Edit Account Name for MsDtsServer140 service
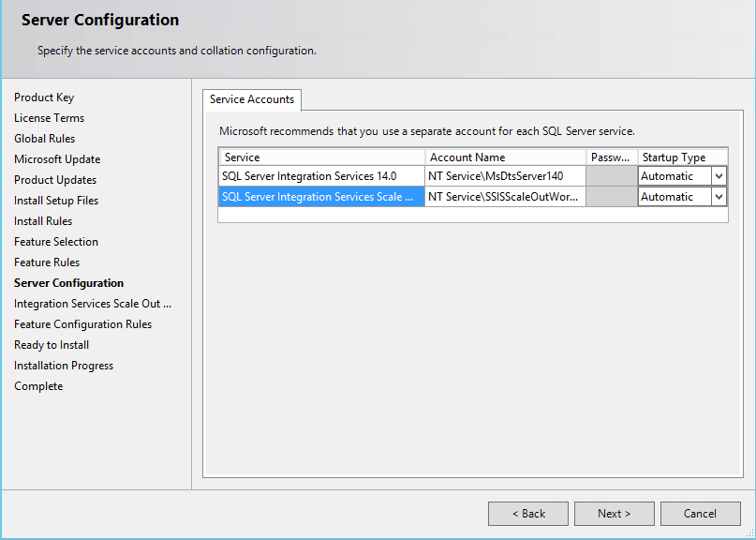 click(506, 175)
